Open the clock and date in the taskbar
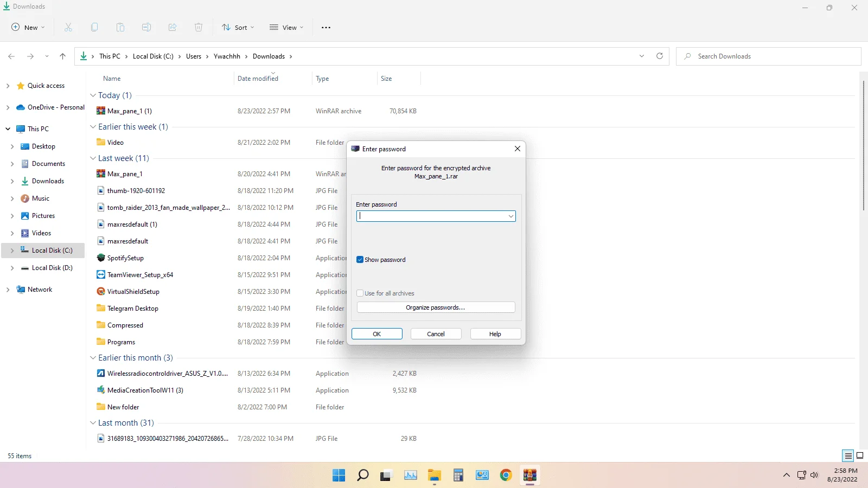This screenshot has height=488, width=868. 844,475
